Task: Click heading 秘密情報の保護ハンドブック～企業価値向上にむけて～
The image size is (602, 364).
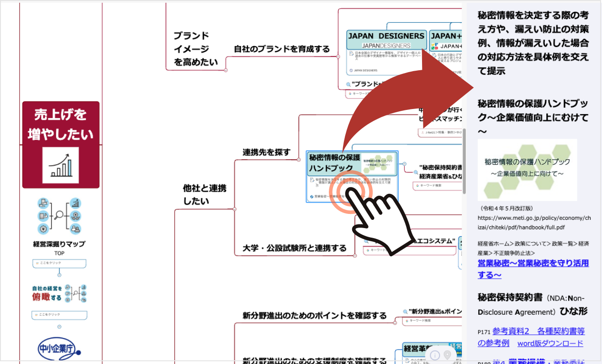Action: coord(533,117)
